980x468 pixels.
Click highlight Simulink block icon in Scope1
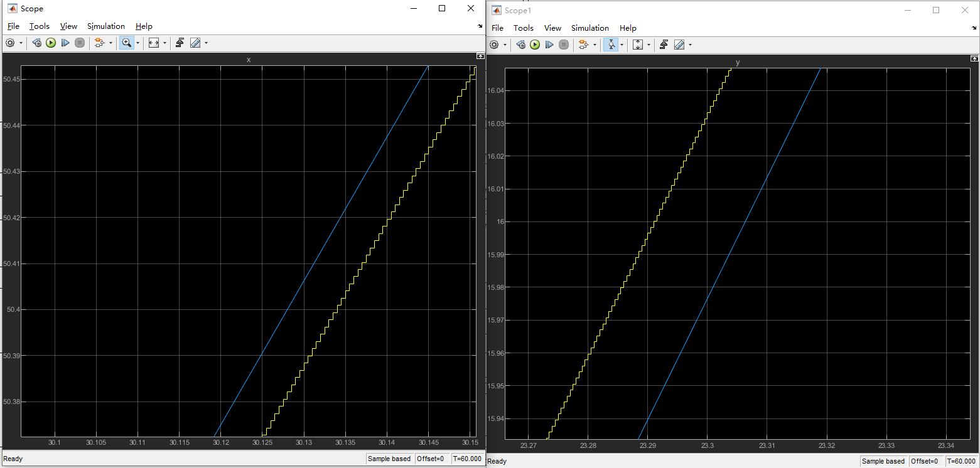pos(583,45)
